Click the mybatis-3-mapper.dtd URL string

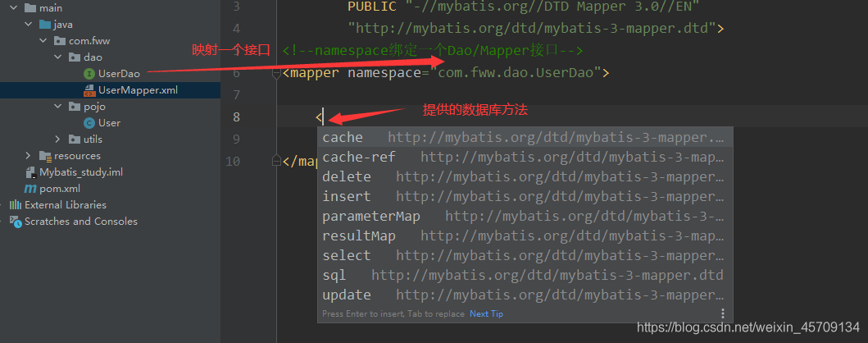click(x=531, y=28)
